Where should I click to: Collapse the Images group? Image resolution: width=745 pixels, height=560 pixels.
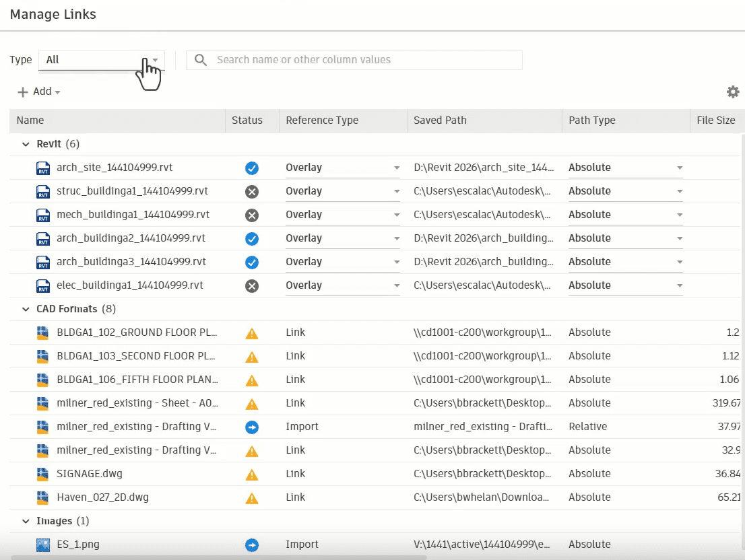(26, 521)
